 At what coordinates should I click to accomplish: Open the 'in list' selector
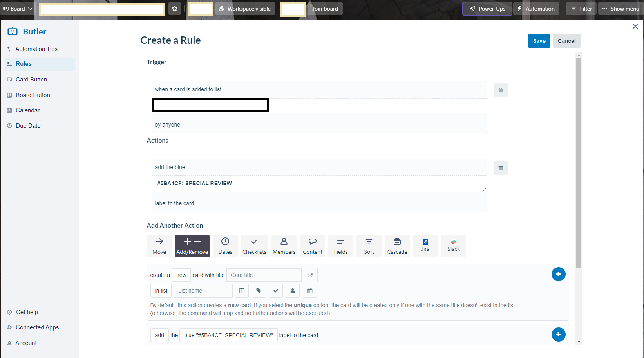point(161,291)
